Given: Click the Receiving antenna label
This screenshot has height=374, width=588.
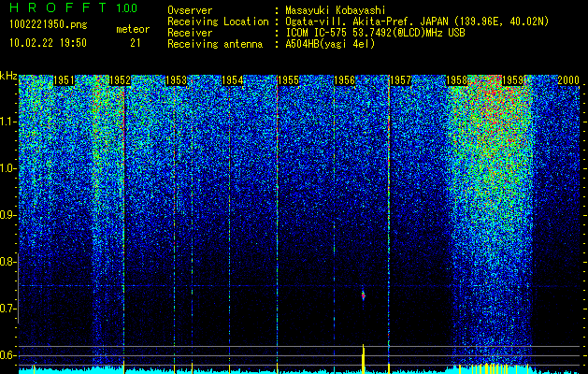Looking at the screenshot, I should click(x=215, y=44).
